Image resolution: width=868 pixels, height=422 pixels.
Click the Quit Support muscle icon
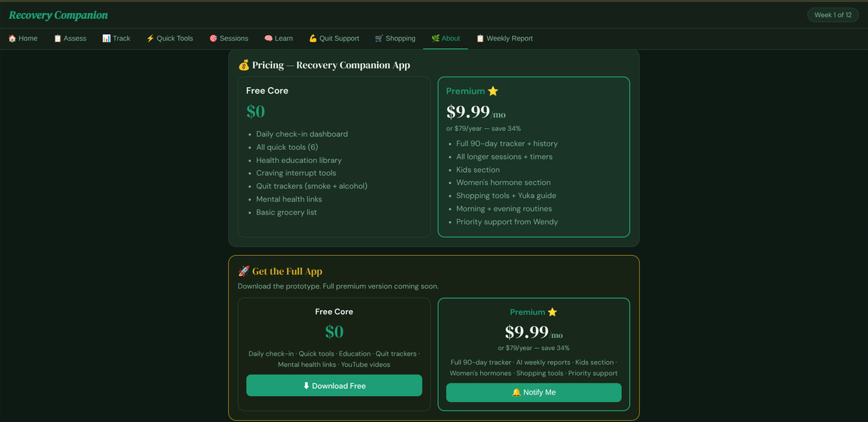[313, 39]
